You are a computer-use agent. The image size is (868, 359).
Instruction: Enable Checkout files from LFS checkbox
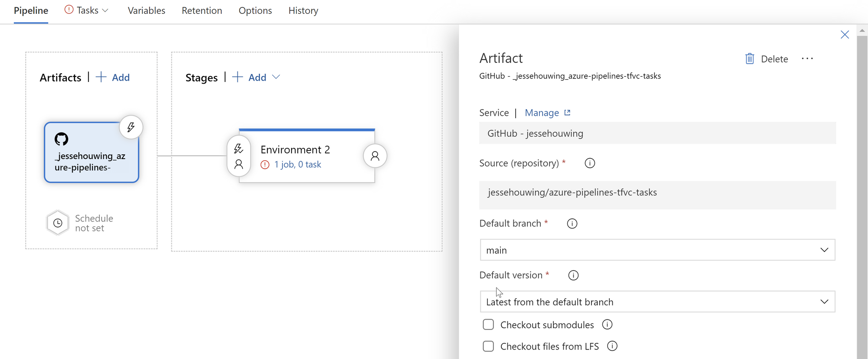coord(488,346)
